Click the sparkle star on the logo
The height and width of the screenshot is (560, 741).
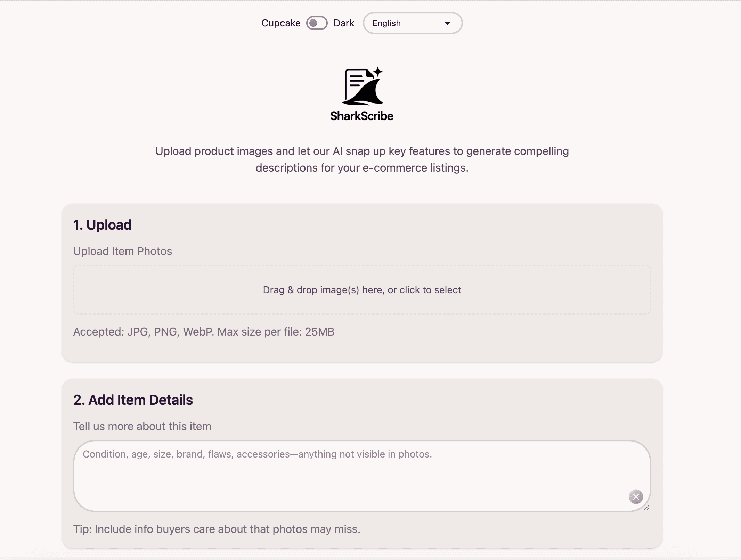click(378, 72)
